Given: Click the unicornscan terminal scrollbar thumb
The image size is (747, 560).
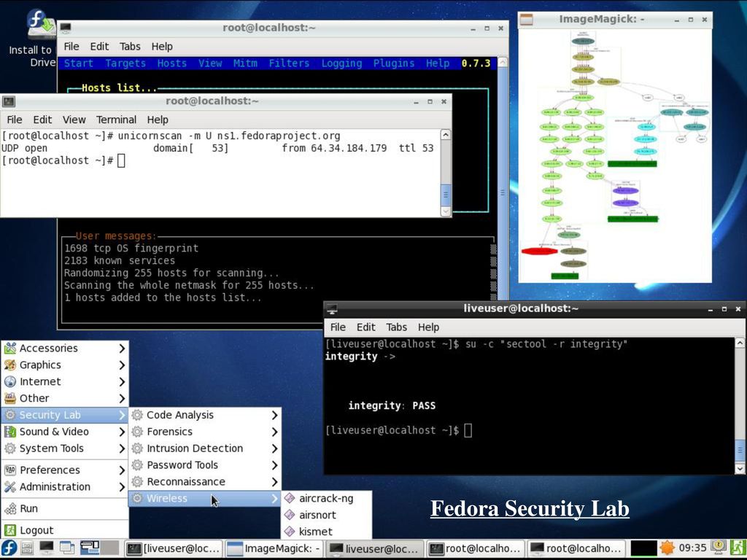Looking at the screenshot, I should [446, 195].
